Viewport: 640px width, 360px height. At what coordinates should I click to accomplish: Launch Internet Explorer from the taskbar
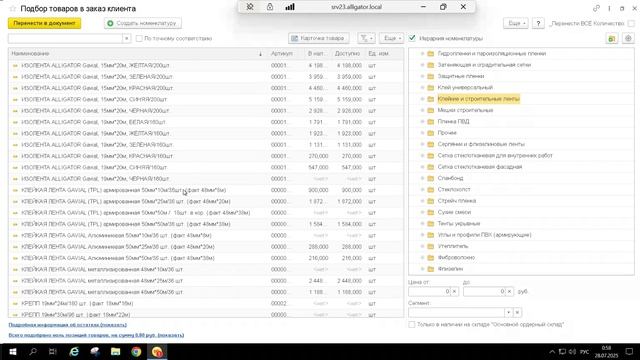74,352
